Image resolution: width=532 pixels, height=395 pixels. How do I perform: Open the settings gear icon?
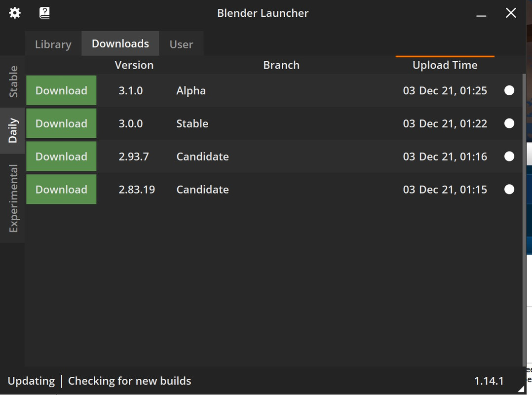click(15, 13)
